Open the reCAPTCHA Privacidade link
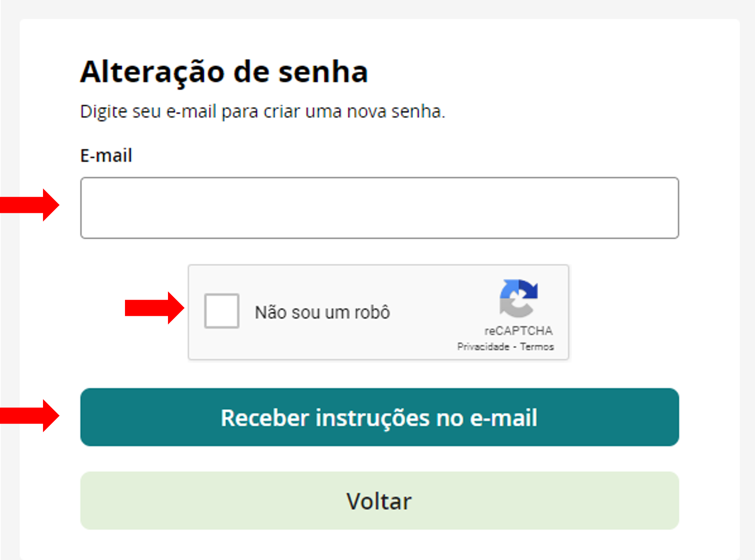 point(483,347)
